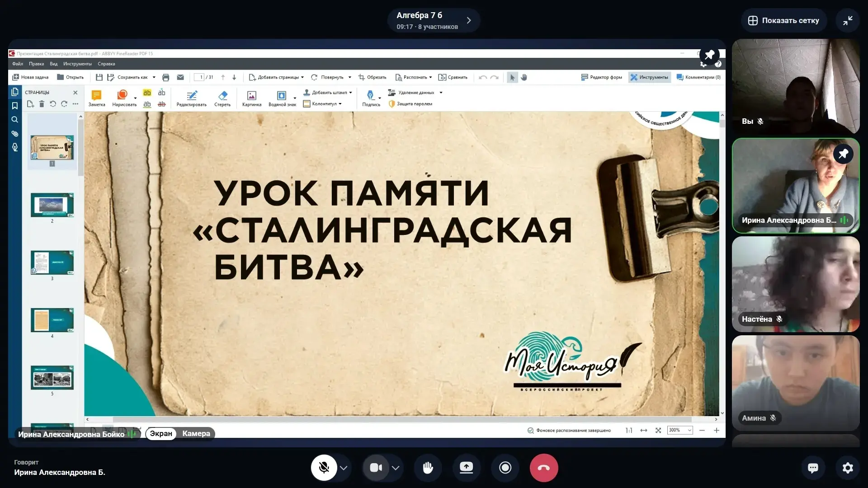Switch to the Экран view tab

point(161,434)
